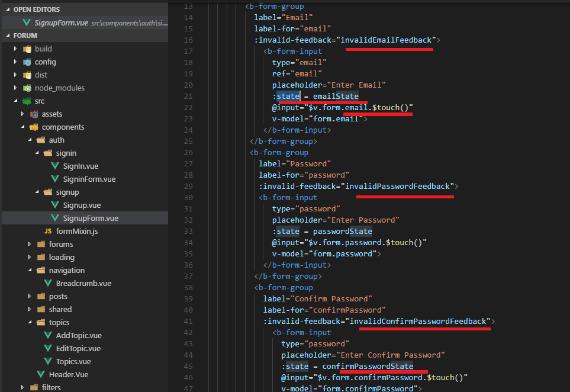570x392 pixels.
Task: Click the Vue icon beside EditTopic.vue
Action: tap(48, 348)
